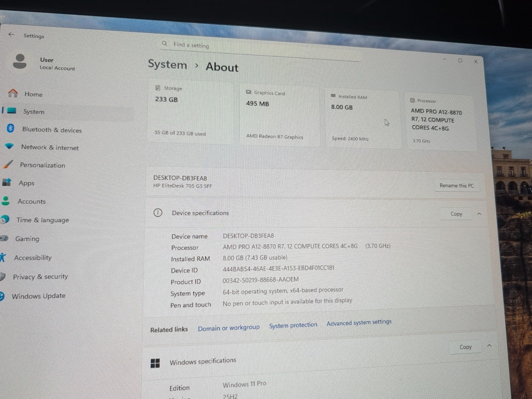
Task: Open System protection link
Action: click(293, 325)
